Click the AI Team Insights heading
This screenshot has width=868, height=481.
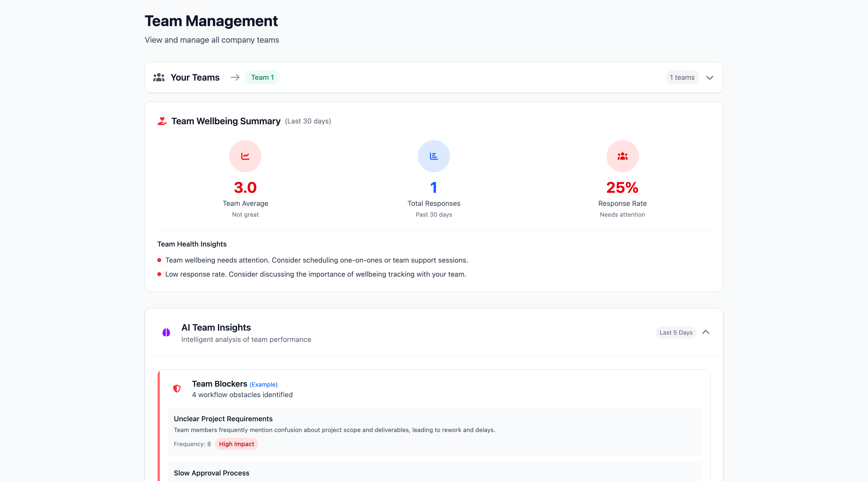click(216, 327)
